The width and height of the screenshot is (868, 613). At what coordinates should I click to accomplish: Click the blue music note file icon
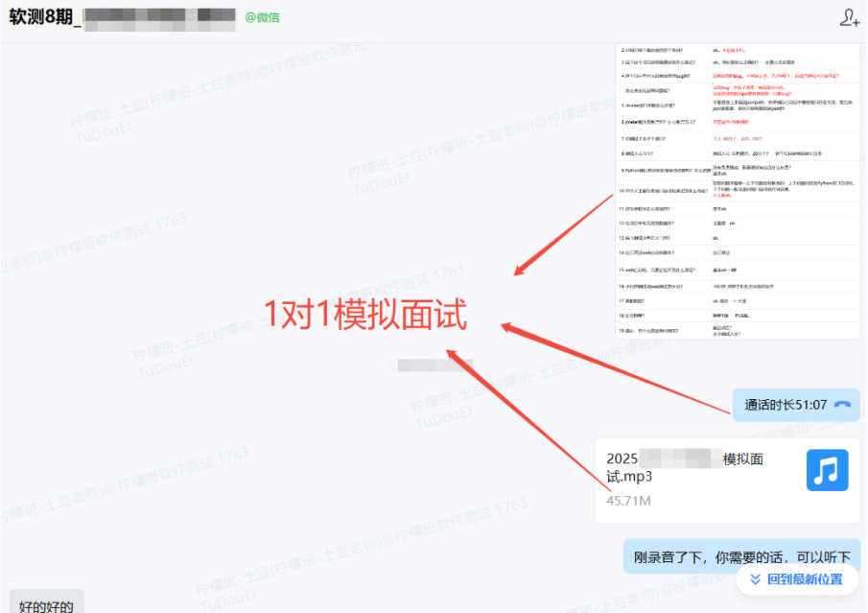tap(827, 470)
